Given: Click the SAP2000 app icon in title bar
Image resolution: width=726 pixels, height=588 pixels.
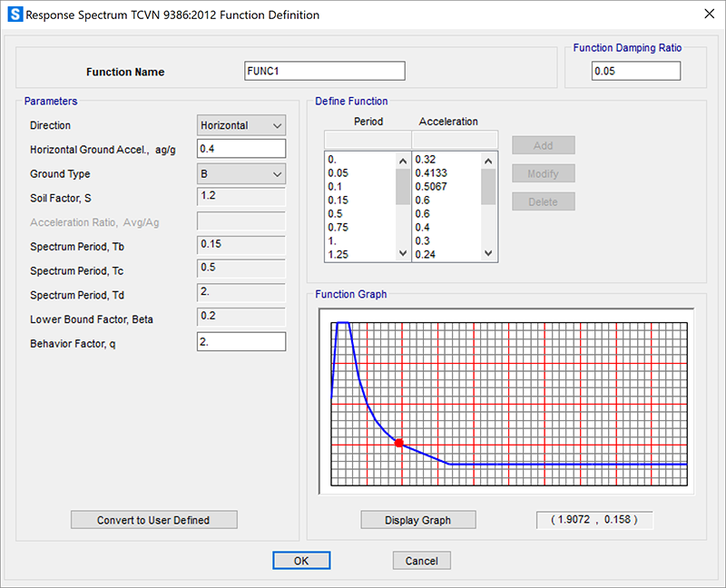Looking at the screenshot, I should coord(15,15).
